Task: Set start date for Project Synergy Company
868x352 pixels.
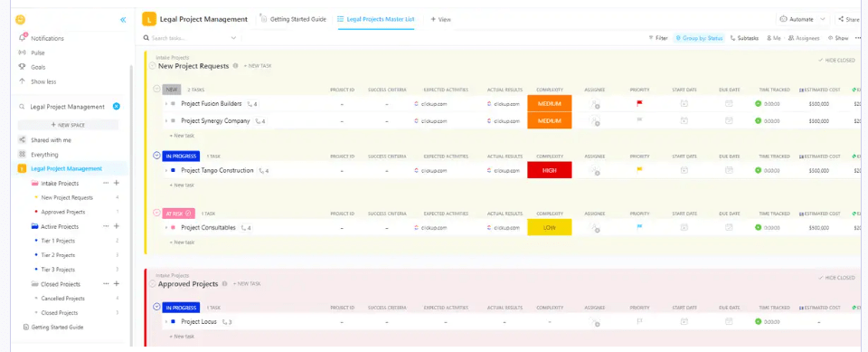Action: 684,120
